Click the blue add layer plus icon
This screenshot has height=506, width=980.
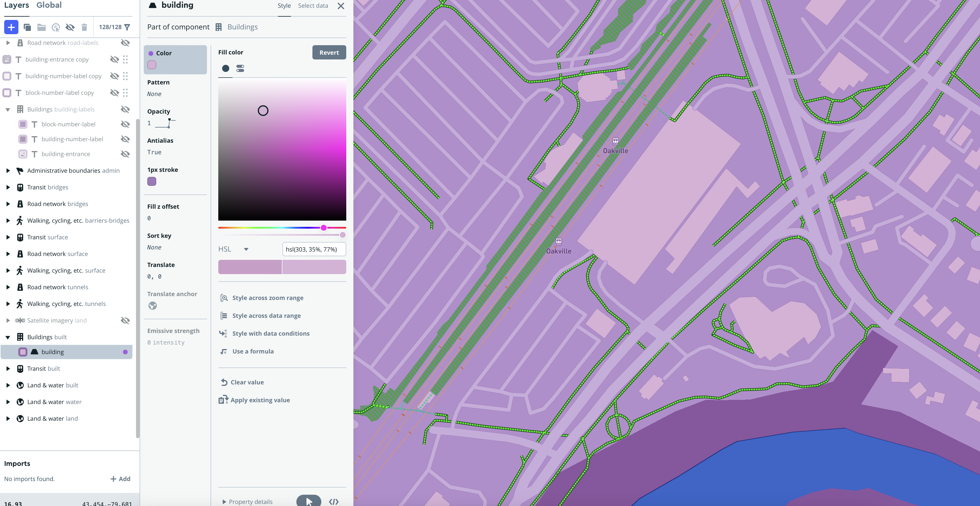(x=11, y=27)
